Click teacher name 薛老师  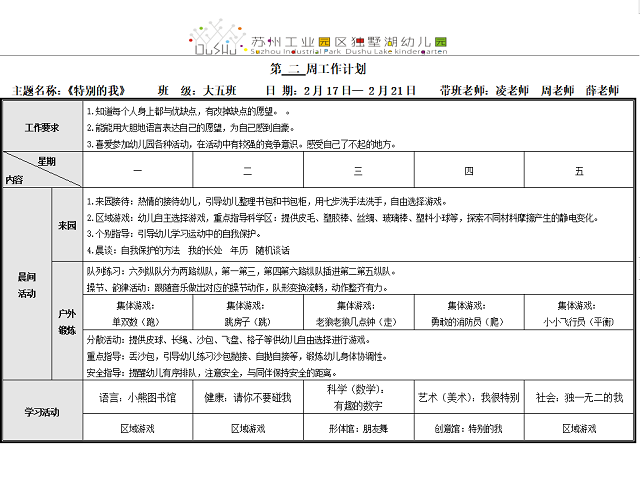point(602,91)
